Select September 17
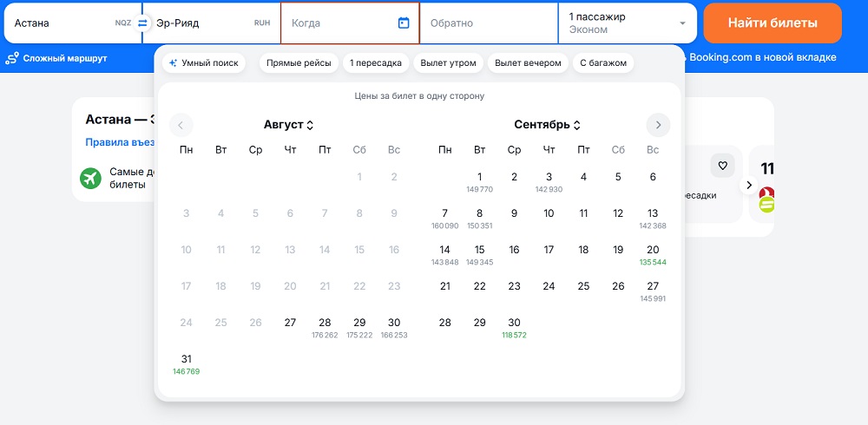Viewport: 868px width, 425px height. 549,250
